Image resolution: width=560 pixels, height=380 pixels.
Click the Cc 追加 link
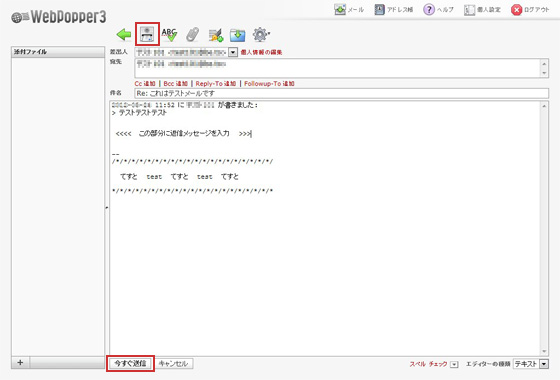point(145,84)
